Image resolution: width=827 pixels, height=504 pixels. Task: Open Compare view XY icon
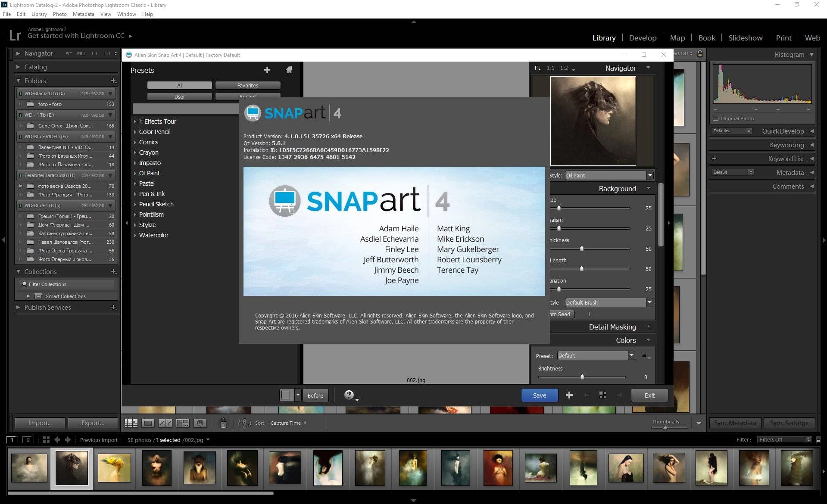tap(165, 423)
